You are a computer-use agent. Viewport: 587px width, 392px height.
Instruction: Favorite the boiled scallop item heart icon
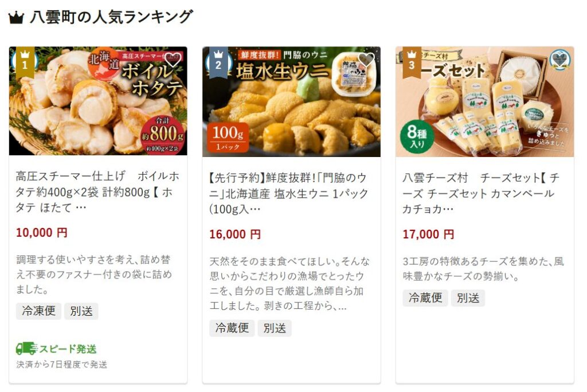173,60
